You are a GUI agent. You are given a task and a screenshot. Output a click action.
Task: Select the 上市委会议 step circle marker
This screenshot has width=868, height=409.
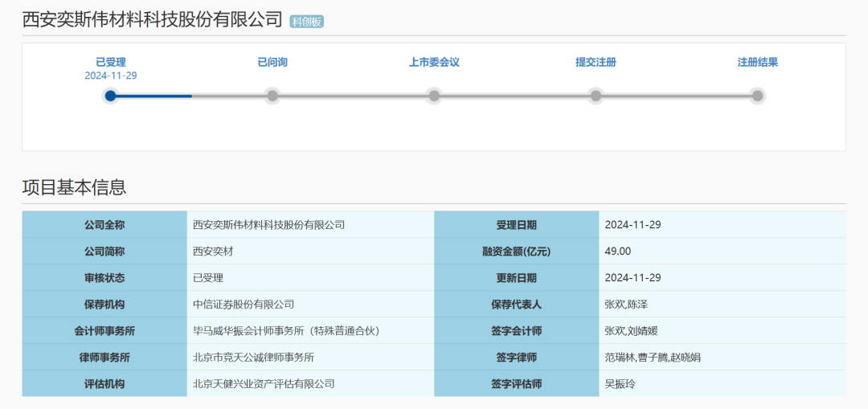pos(434,96)
